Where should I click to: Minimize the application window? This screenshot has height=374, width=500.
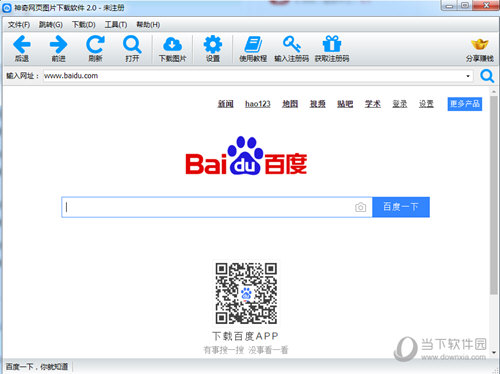coord(449,6)
